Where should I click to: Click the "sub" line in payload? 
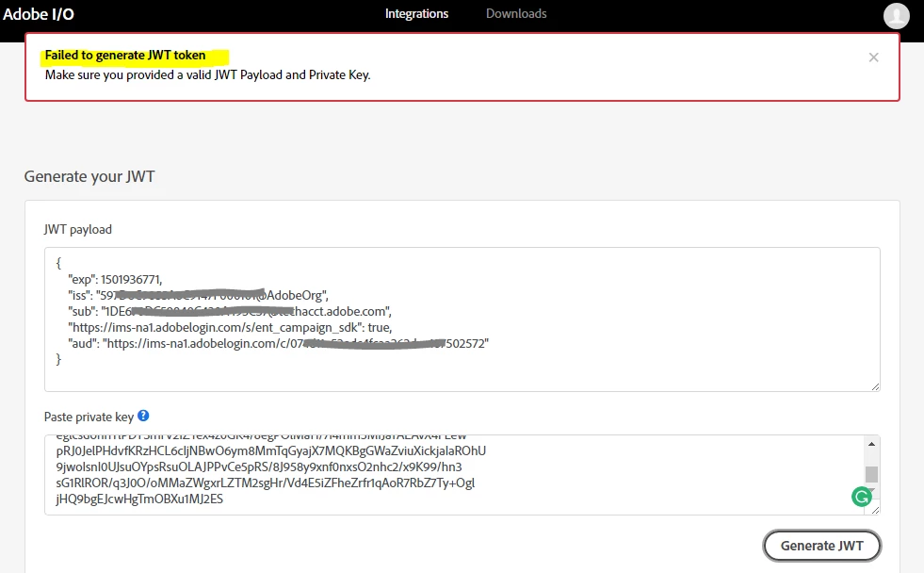pos(230,311)
